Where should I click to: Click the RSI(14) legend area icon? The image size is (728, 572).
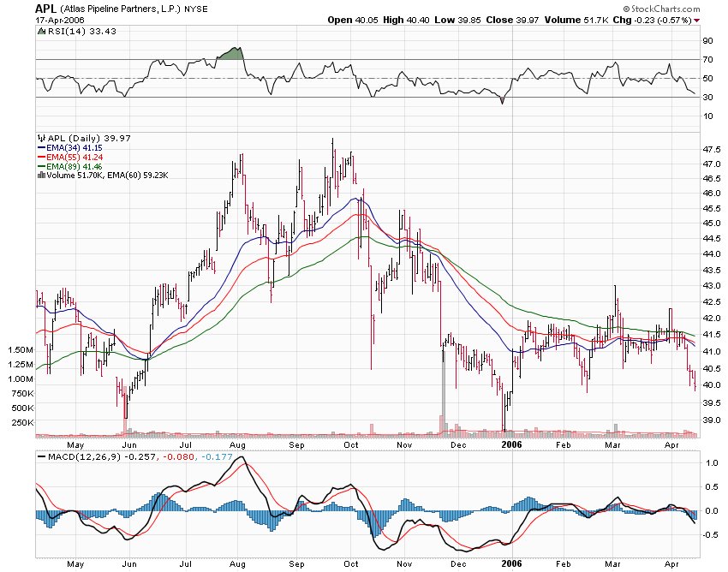(41, 31)
